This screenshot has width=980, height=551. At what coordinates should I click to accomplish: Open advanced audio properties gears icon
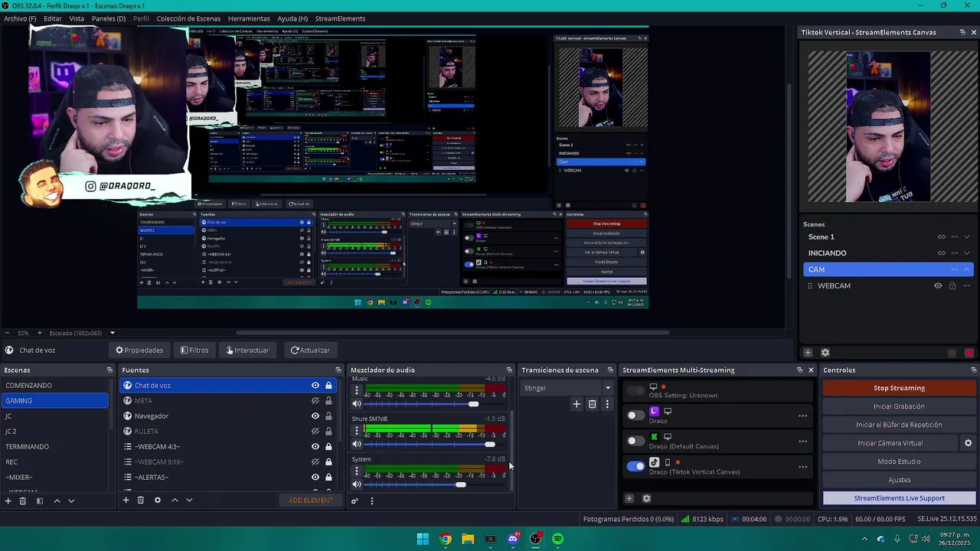[354, 501]
